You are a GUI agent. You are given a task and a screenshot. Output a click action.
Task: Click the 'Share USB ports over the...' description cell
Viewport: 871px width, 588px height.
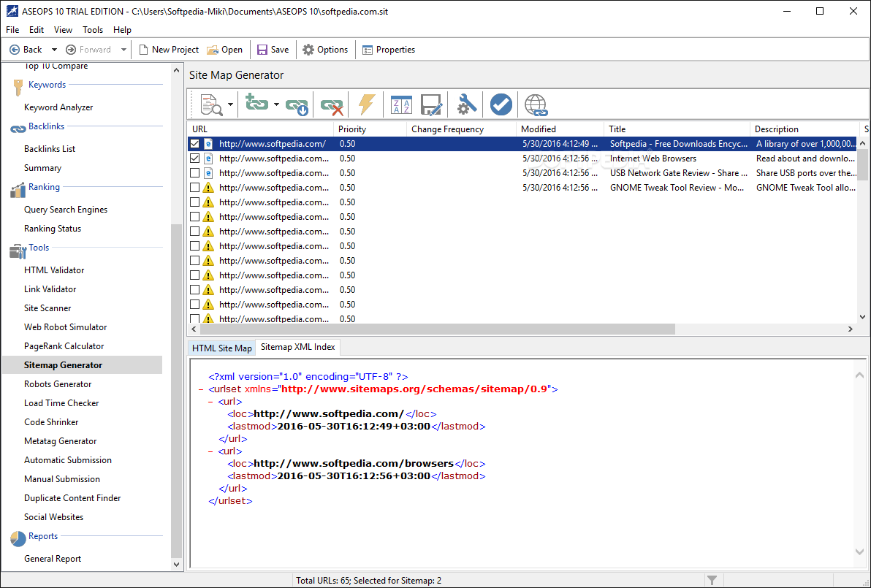(806, 172)
